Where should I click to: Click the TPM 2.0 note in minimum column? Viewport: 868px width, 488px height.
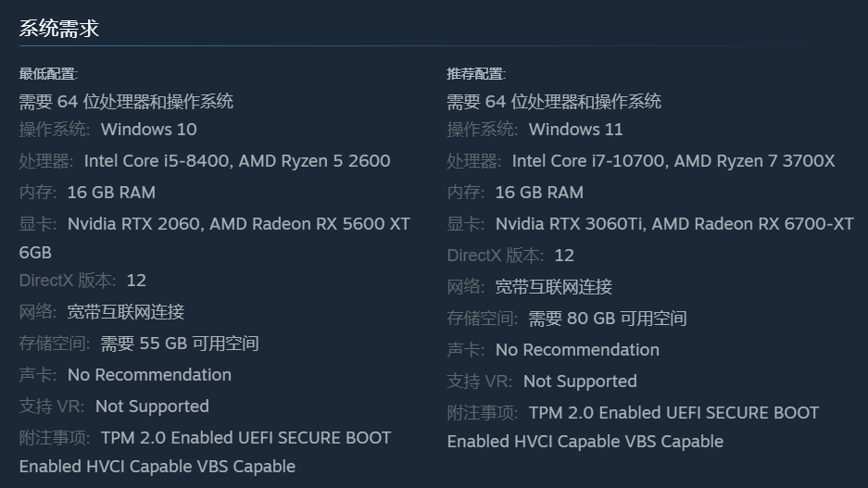[x=245, y=438]
